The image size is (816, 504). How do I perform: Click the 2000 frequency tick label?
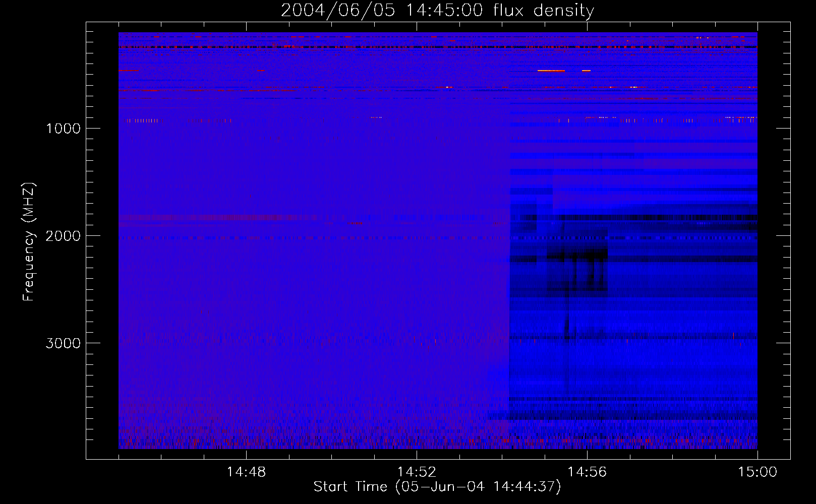[x=63, y=236]
